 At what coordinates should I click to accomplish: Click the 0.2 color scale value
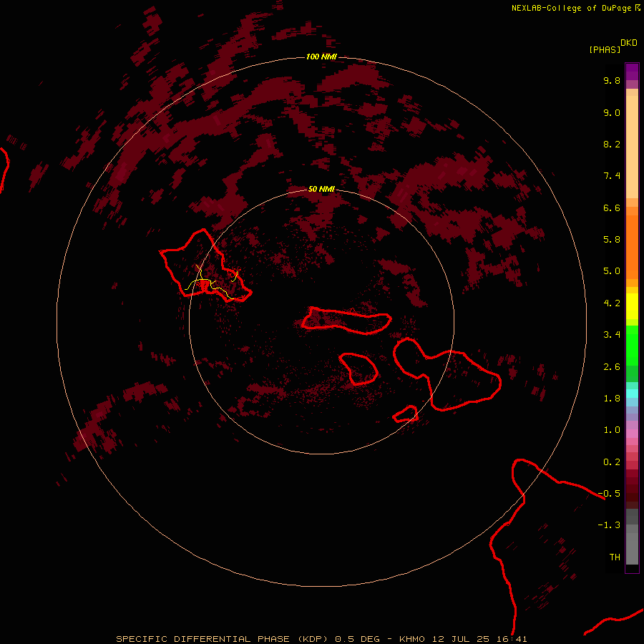(612, 462)
